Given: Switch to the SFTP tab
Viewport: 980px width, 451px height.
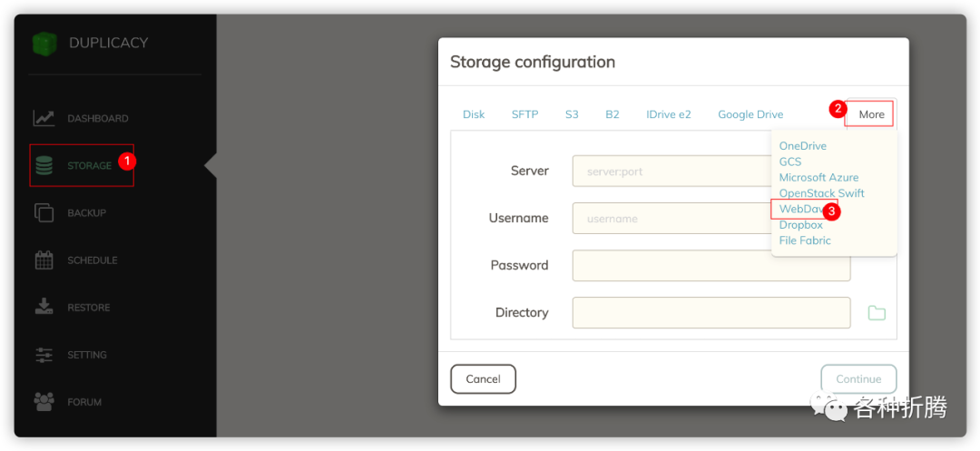Looking at the screenshot, I should point(524,114).
